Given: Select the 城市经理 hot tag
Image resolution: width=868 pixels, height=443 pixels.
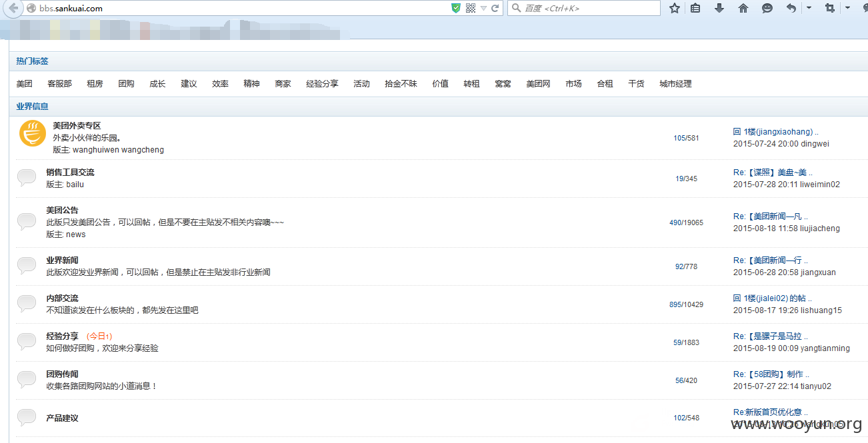Looking at the screenshot, I should click(x=676, y=84).
